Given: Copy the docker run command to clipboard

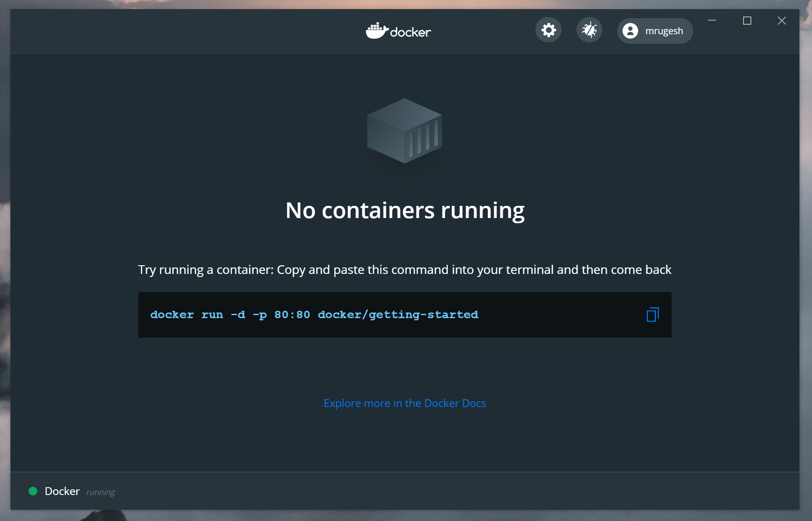Looking at the screenshot, I should point(652,315).
